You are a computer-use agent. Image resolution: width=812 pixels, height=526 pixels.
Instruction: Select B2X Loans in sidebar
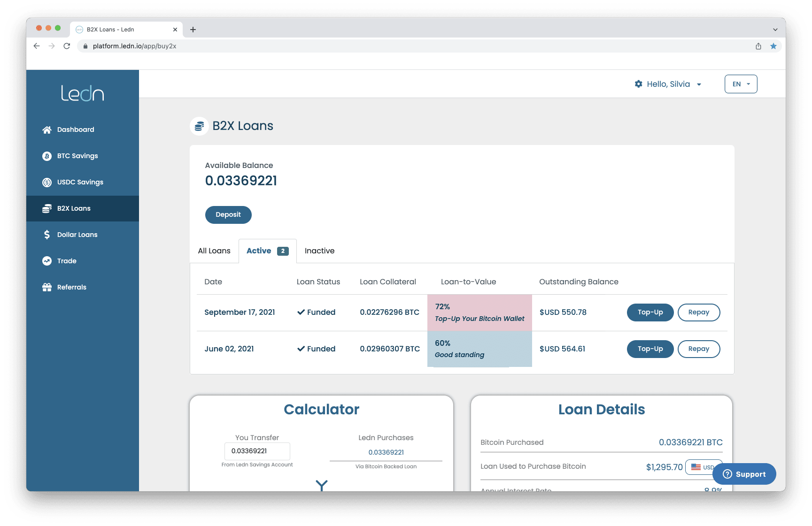[x=83, y=208]
